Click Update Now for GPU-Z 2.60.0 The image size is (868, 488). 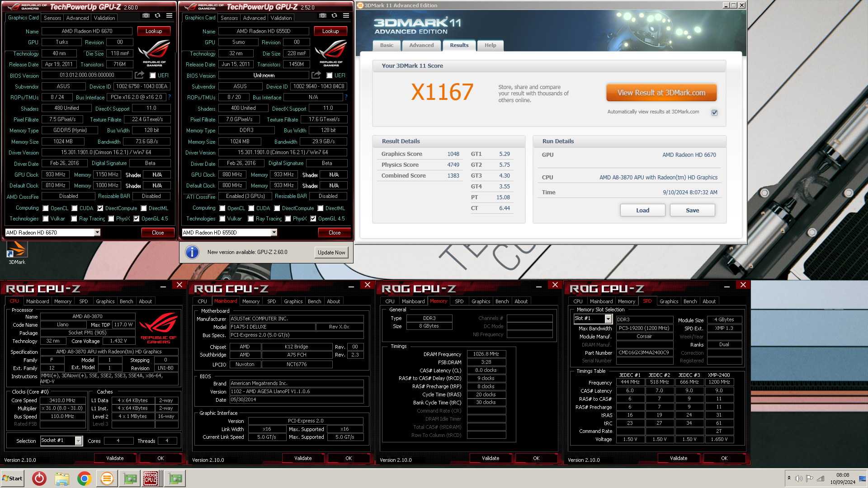point(331,253)
